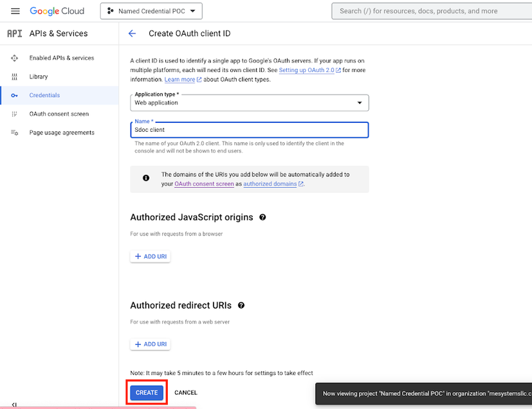
Task: Click the help icon beside Authorized redirect URIs
Action: [x=241, y=305]
